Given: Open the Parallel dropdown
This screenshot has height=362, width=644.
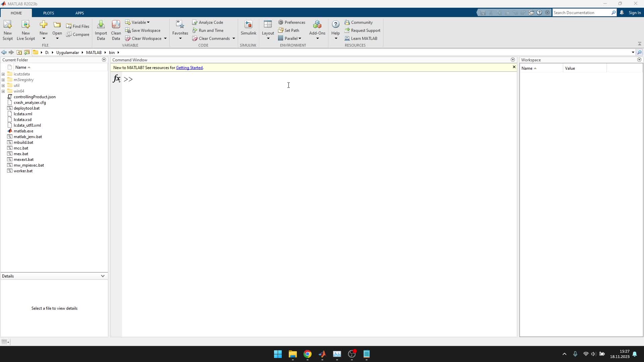Looking at the screenshot, I should pos(289,38).
